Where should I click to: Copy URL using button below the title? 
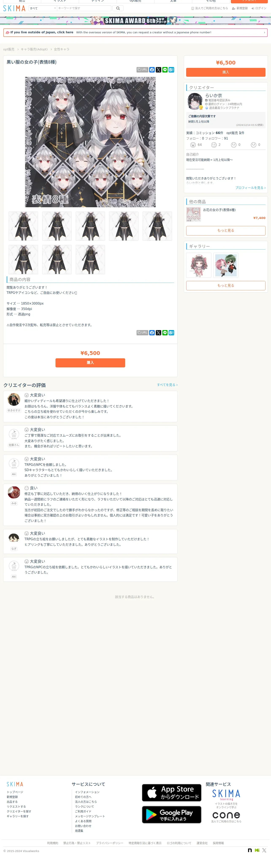(x=142, y=70)
